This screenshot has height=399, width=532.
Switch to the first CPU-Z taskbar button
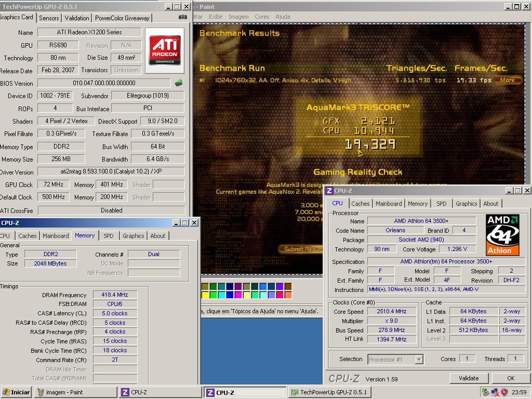pos(160,392)
